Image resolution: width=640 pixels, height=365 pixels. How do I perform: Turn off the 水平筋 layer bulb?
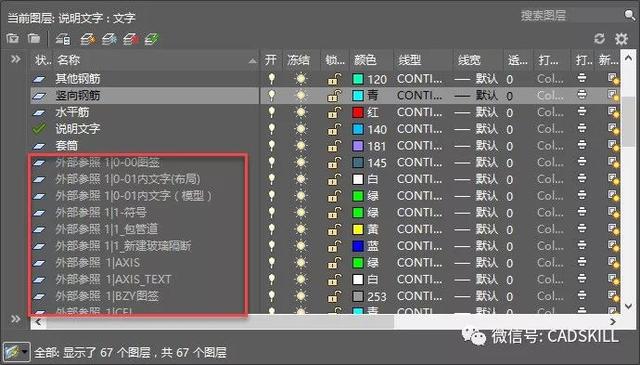[x=271, y=112]
